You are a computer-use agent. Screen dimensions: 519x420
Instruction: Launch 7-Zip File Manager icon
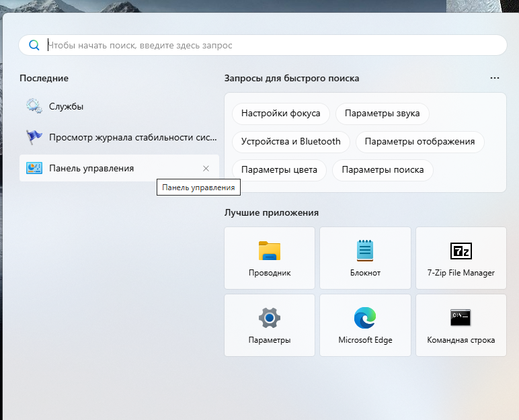click(461, 251)
